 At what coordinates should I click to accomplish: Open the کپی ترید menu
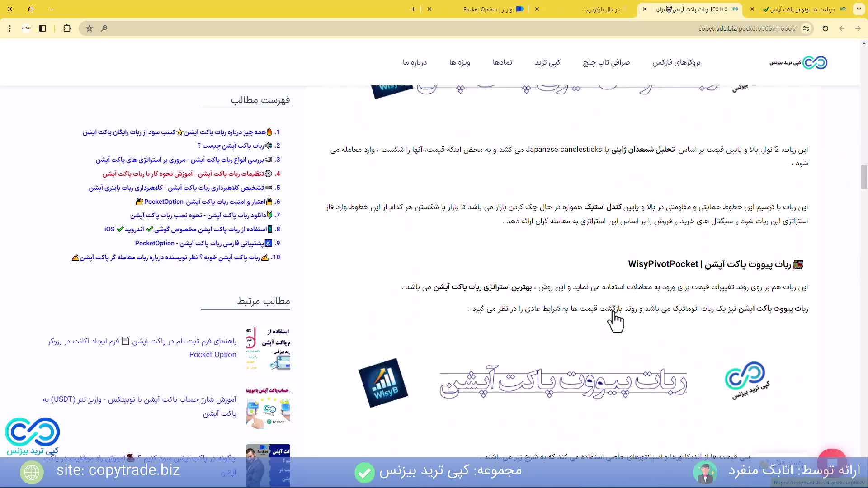pos(547,62)
